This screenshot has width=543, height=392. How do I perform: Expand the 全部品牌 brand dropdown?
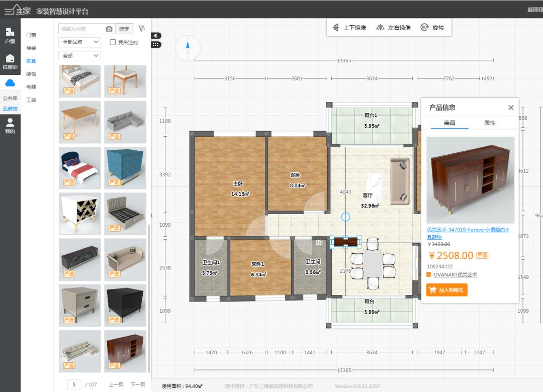(x=79, y=43)
